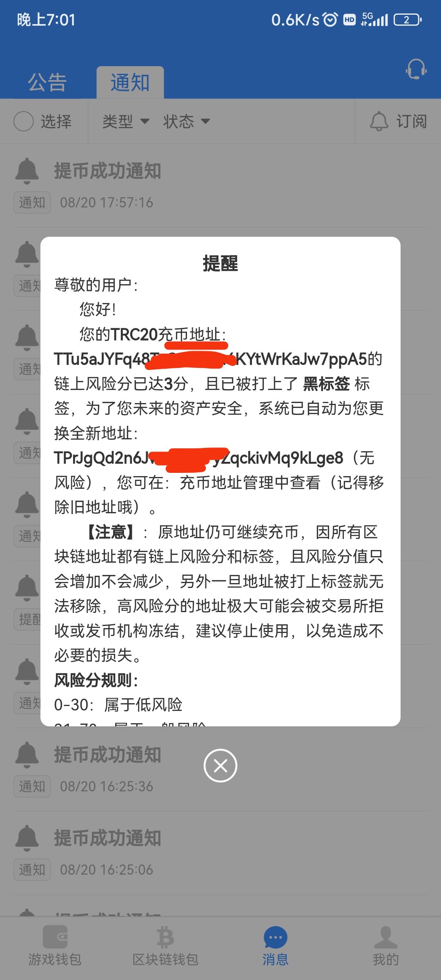
Task: Tap the customer service headset icon
Action: (x=416, y=69)
